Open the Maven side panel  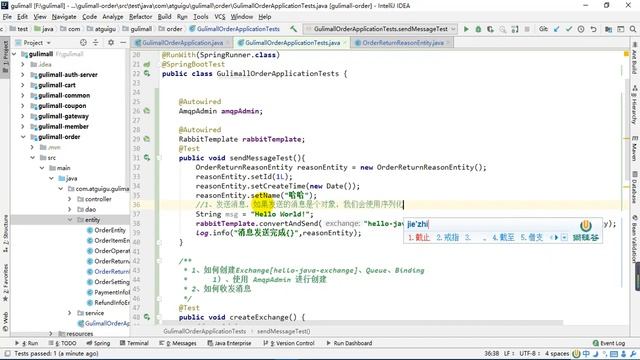(635, 149)
